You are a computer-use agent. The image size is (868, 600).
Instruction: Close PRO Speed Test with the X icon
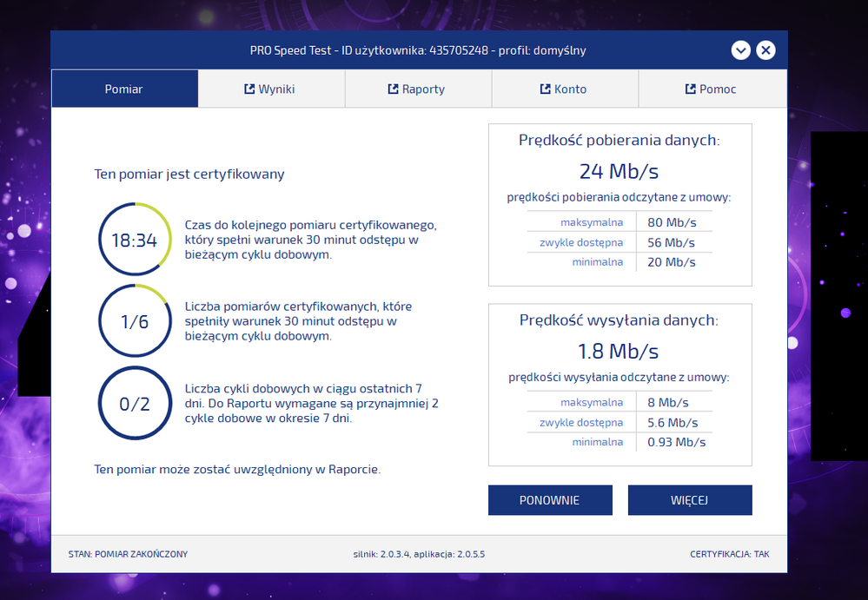click(x=765, y=50)
